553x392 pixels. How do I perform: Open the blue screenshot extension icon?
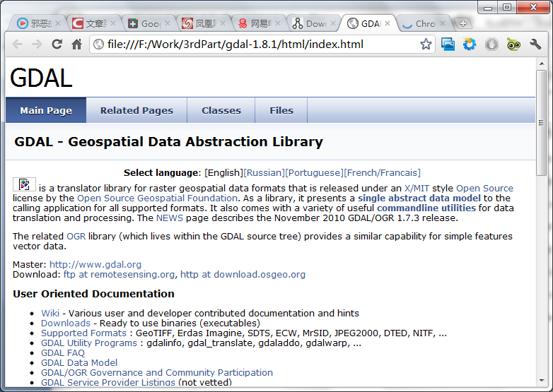click(x=448, y=44)
